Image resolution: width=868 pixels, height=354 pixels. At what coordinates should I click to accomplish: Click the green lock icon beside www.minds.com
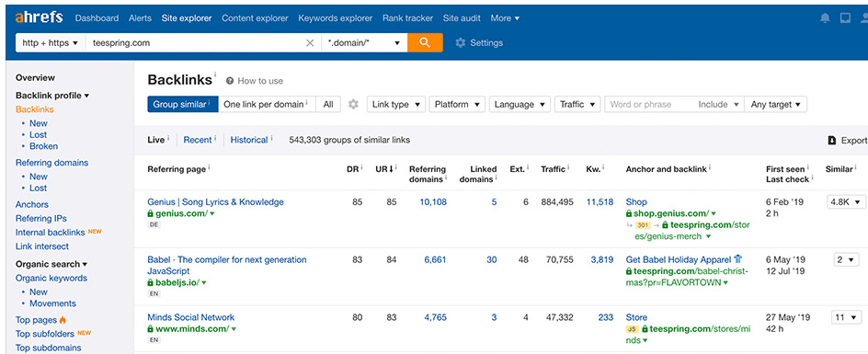(x=150, y=329)
